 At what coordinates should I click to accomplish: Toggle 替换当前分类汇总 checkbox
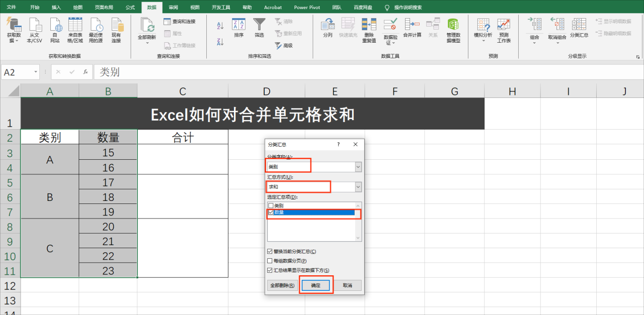tap(270, 251)
